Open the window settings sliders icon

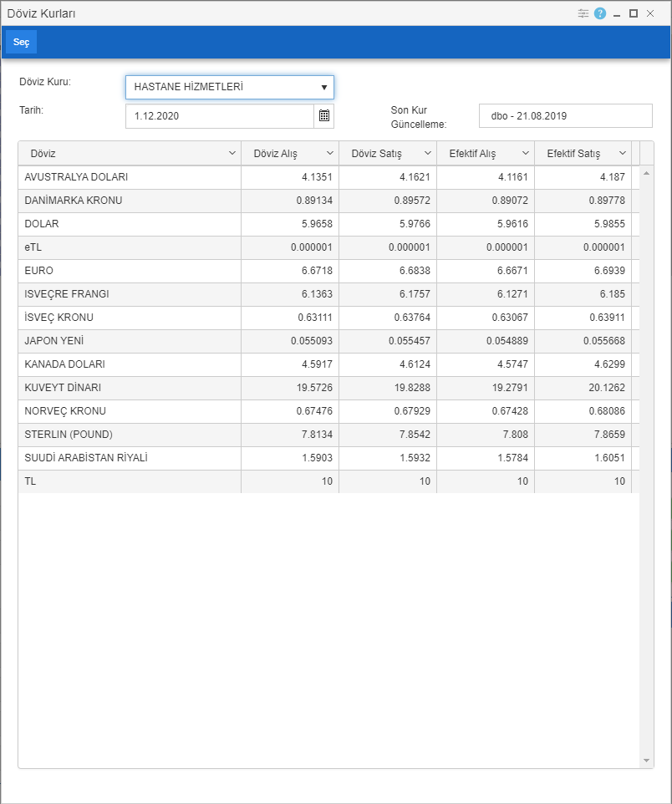pyautogui.click(x=583, y=14)
